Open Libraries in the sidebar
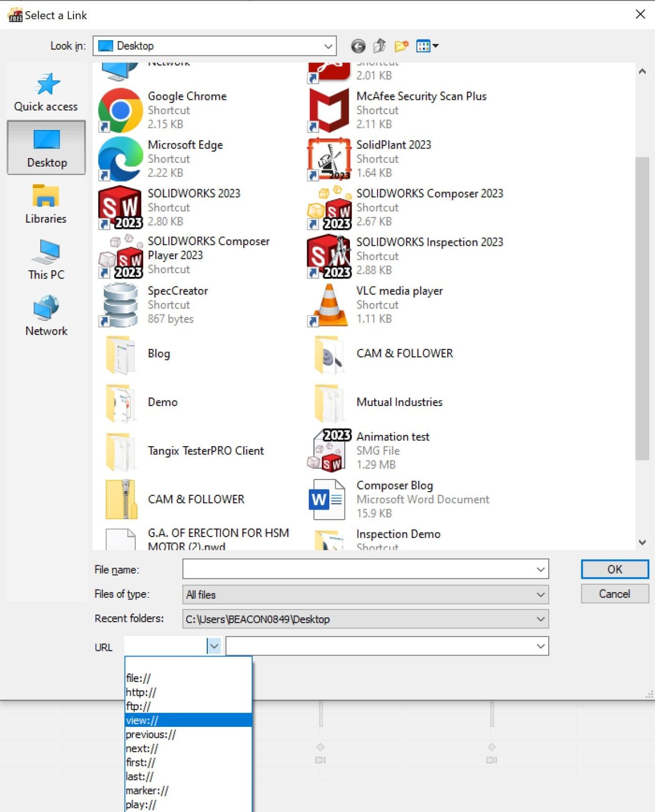 [46, 204]
